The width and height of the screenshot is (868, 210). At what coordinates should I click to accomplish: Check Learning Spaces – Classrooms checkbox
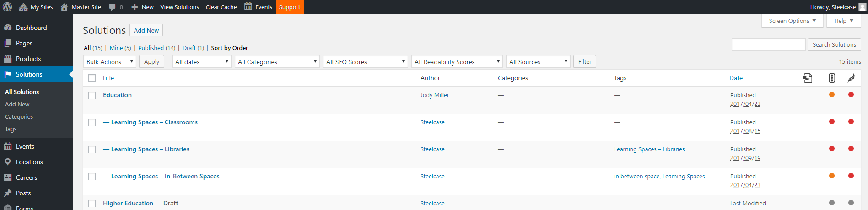point(92,122)
